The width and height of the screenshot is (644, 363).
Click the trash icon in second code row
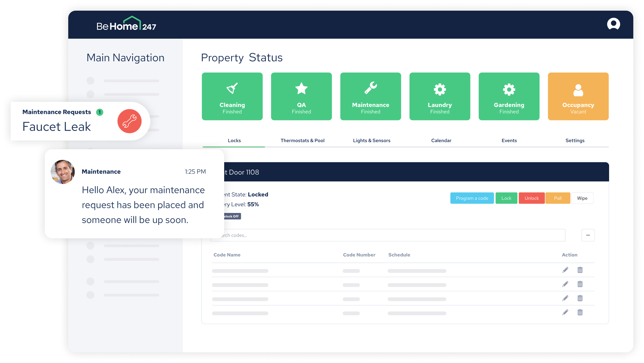(580, 284)
